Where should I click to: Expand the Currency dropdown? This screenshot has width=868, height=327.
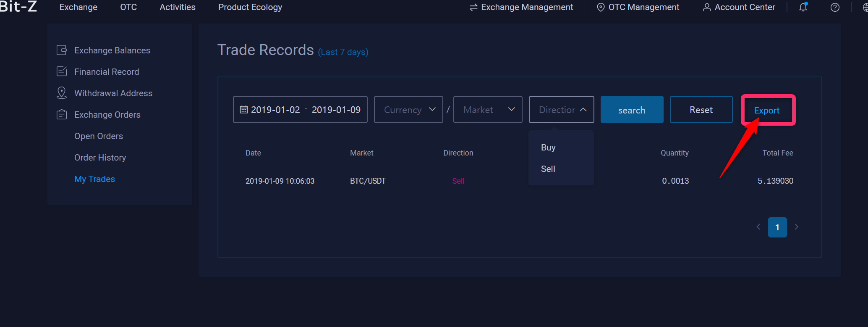[x=408, y=110]
